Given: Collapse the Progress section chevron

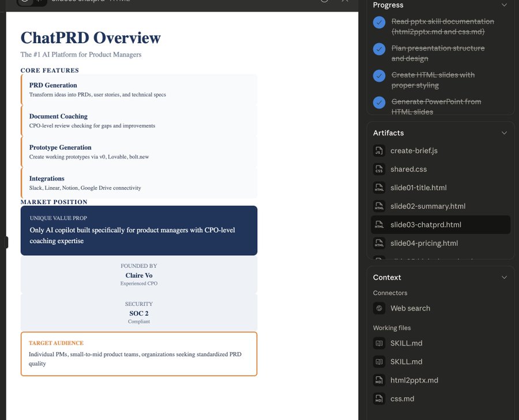Looking at the screenshot, I should (504, 5).
